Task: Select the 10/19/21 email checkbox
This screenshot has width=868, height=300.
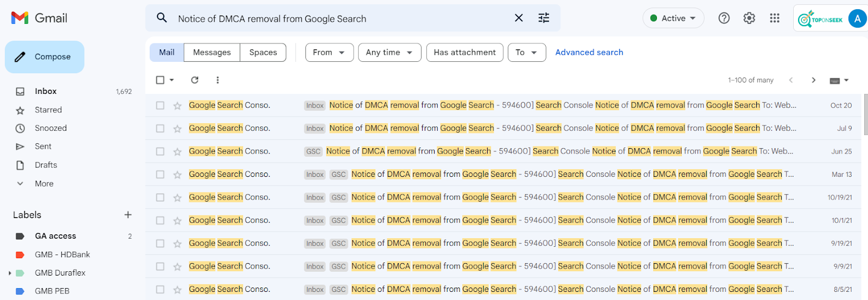Action: coord(160,197)
